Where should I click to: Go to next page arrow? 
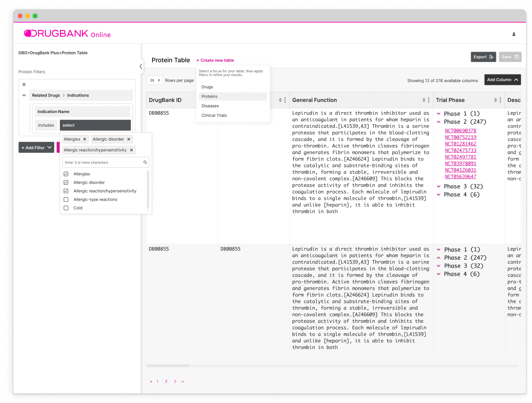(183, 381)
